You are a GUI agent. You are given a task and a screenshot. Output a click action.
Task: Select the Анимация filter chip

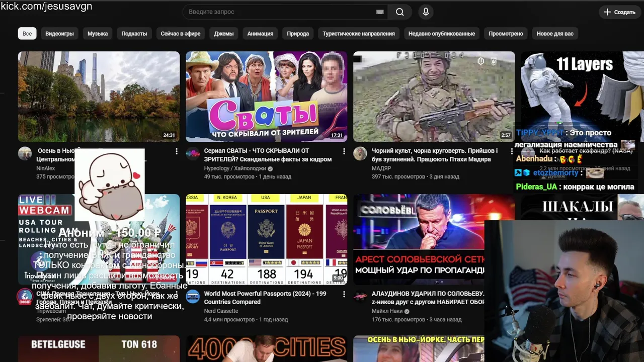click(260, 34)
